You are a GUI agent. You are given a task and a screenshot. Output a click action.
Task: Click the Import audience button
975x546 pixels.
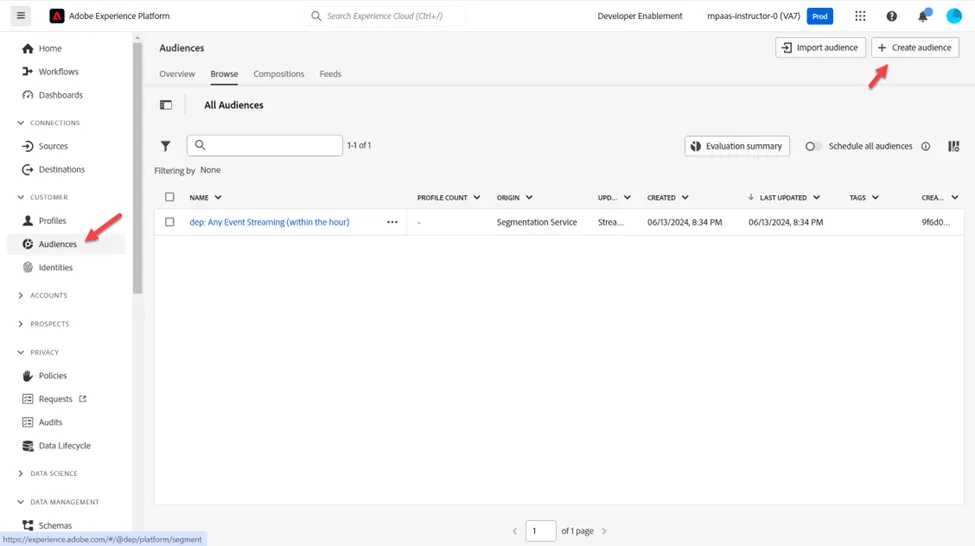click(x=820, y=47)
